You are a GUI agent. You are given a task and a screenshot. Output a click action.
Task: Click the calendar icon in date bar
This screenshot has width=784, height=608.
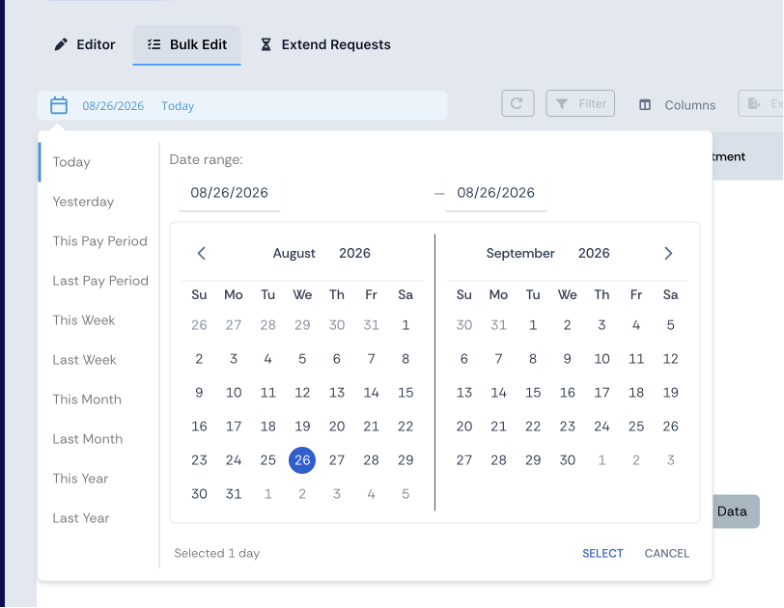click(58, 106)
